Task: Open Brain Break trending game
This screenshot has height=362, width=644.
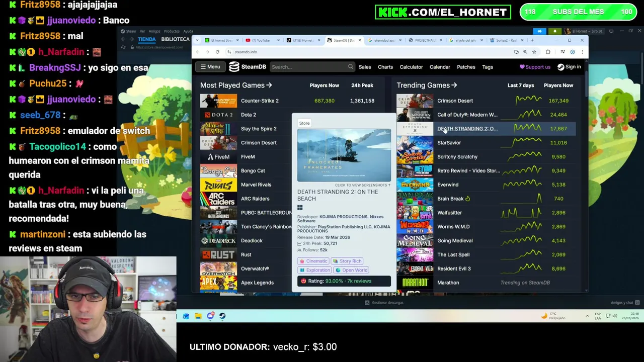Action: [450, 199]
